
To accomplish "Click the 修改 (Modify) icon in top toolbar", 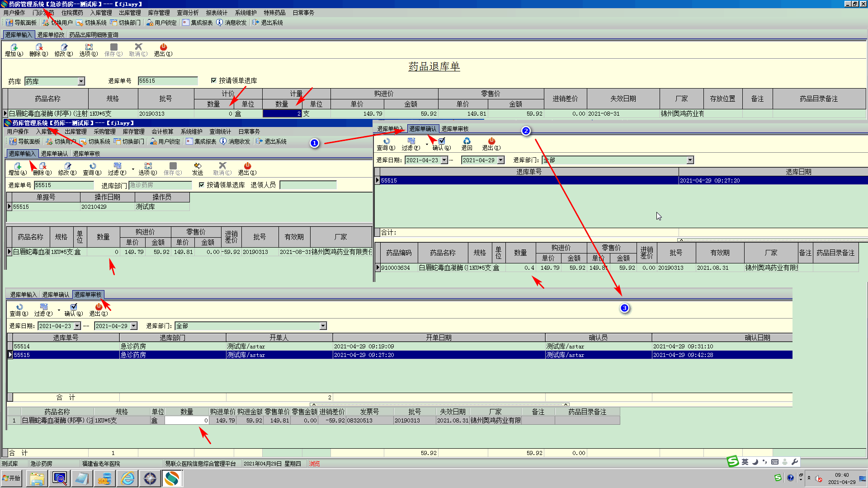I will pyautogui.click(x=64, y=47).
